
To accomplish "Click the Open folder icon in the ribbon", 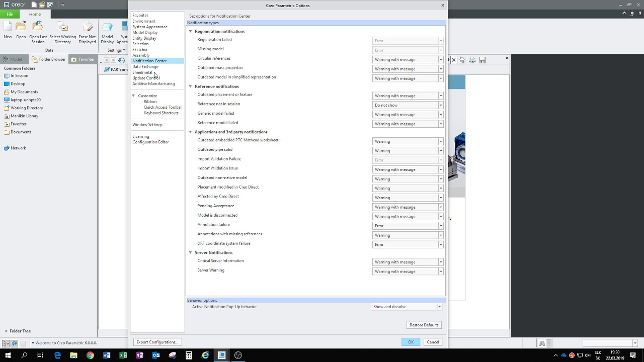I will coord(21,27).
